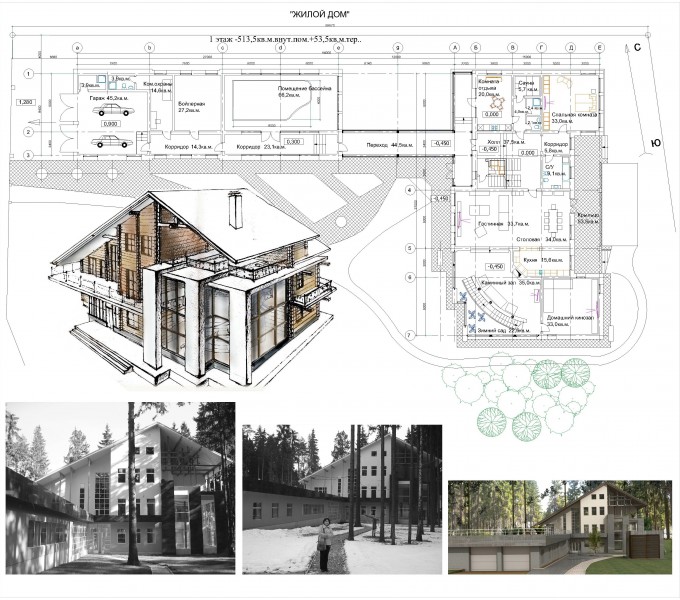
Task: Select the "0,300" level mark in the corridor
Action: tap(294, 142)
